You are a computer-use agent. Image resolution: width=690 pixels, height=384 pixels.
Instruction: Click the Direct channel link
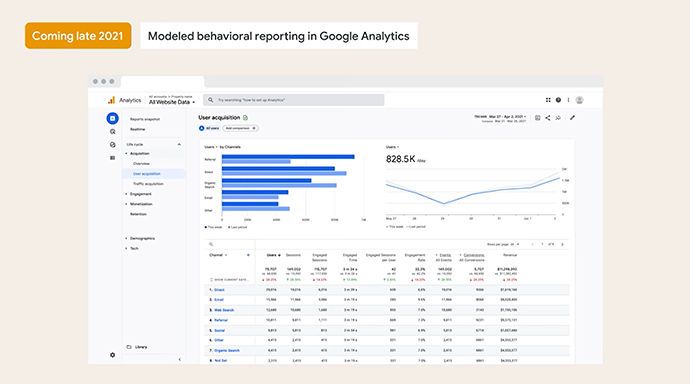click(219, 290)
